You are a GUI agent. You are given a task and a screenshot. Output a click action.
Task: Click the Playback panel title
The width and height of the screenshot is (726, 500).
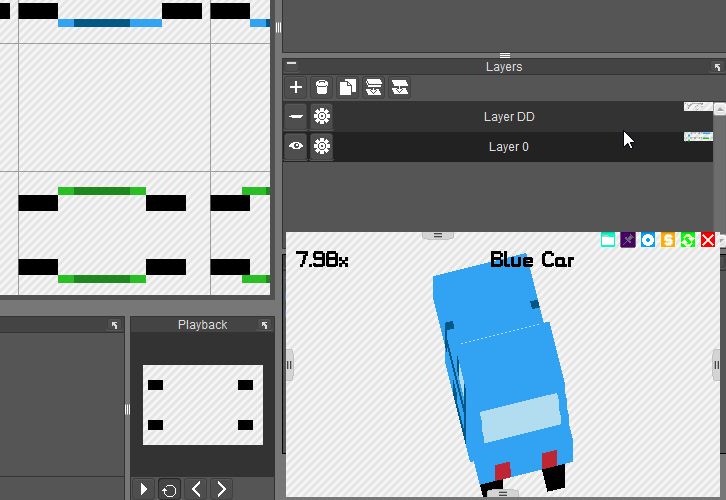point(202,325)
